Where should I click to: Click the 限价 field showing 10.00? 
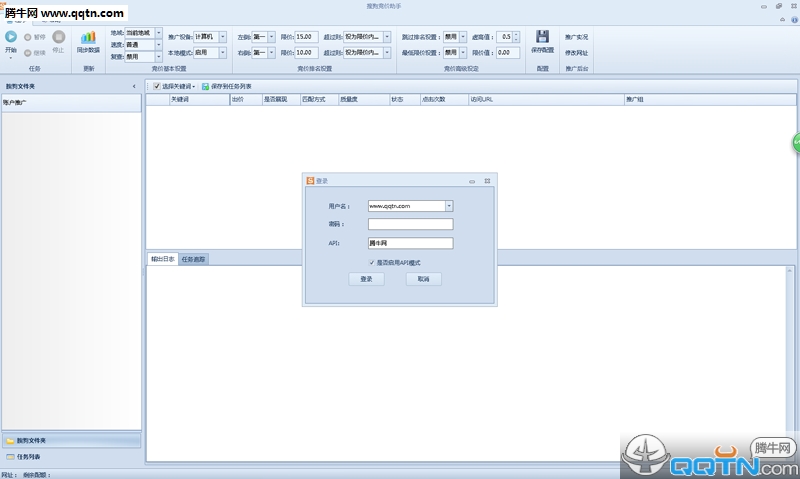(x=307, y=53)
